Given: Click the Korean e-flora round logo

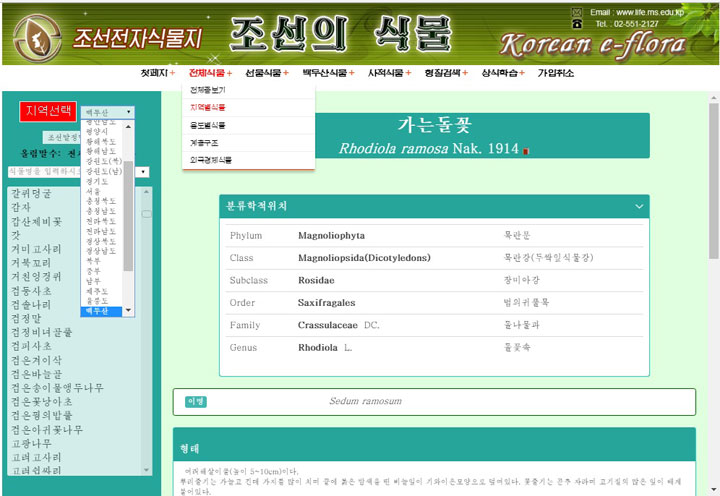Looking at the screenshot, I should pyautogui.click(x=37, y=38).
